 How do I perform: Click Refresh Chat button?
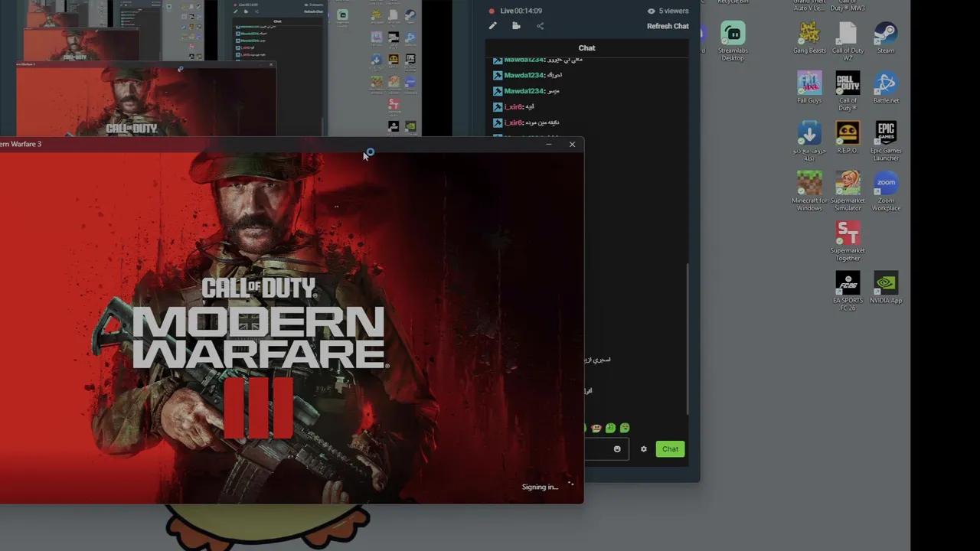[x=668, y=26]
